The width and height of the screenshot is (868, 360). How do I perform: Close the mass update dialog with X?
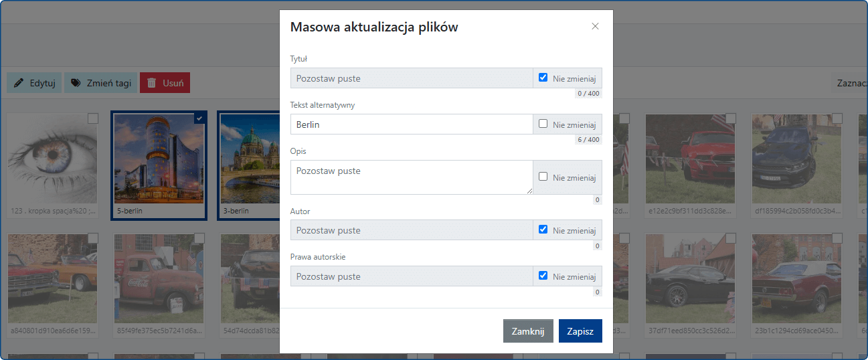tap(595, 27)
